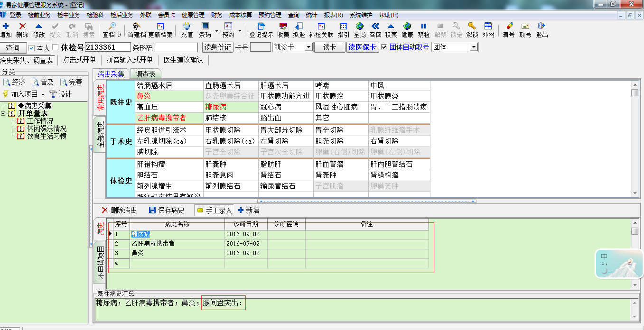Click the 解锁 key icon

[x=472, y=26]
